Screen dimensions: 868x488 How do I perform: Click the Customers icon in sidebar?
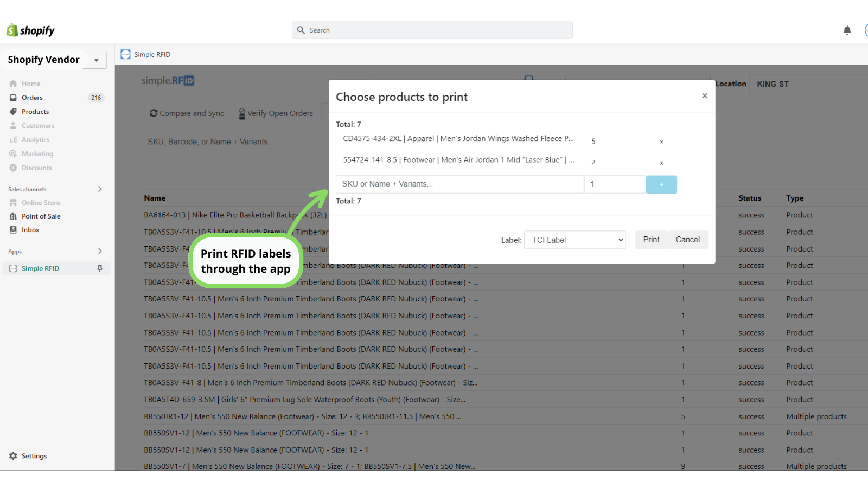click(13, 126)
